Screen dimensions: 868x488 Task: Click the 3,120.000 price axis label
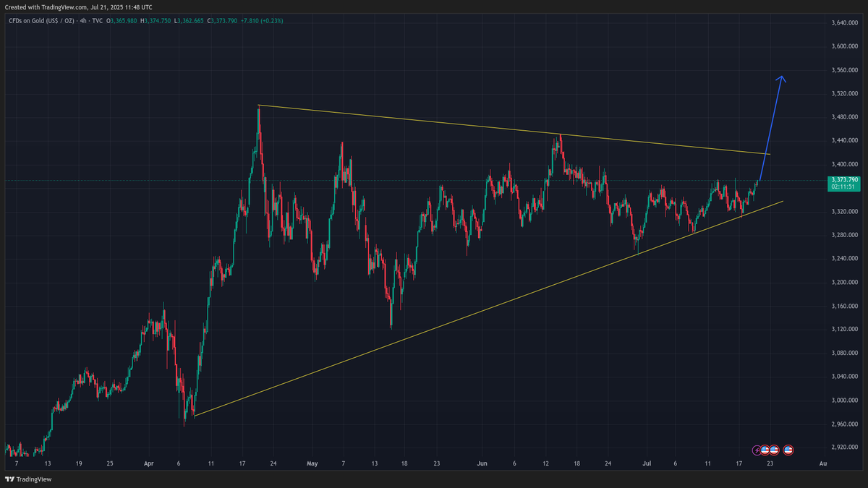click(x=845, y=329)
